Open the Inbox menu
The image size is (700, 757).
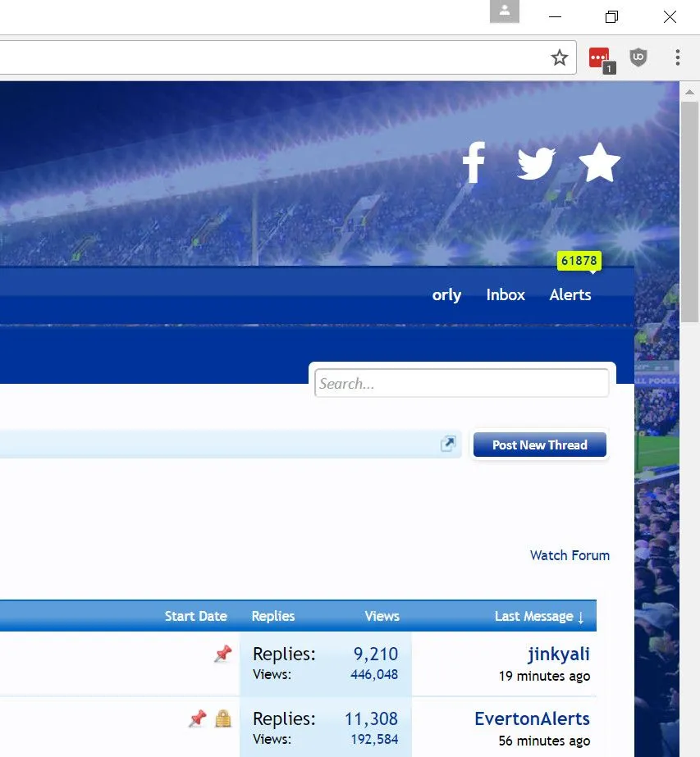pyautogui.click(x=506, y=295)
